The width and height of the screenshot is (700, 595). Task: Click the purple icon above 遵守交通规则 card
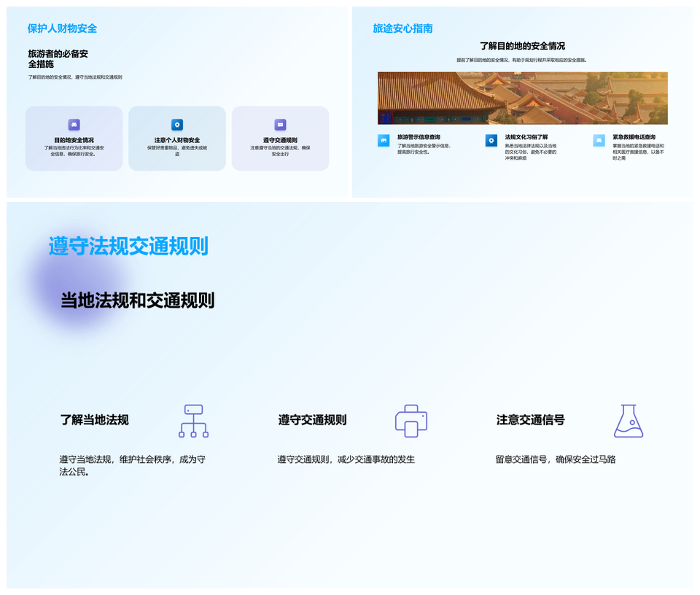[x=280, y=125]
